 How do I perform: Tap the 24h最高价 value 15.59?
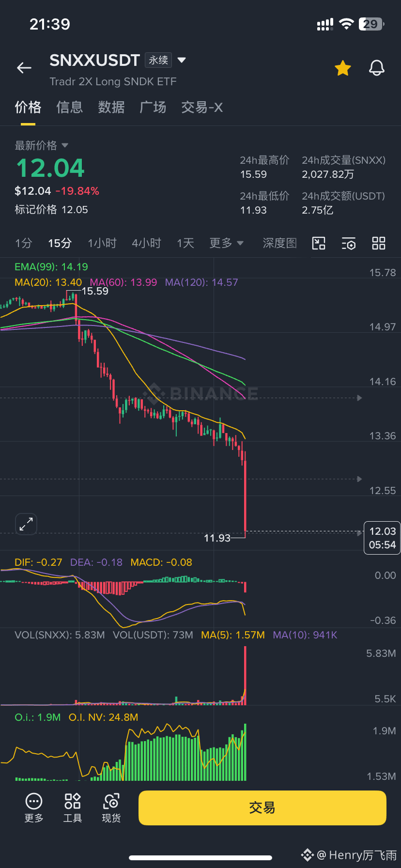click(253, 174)
